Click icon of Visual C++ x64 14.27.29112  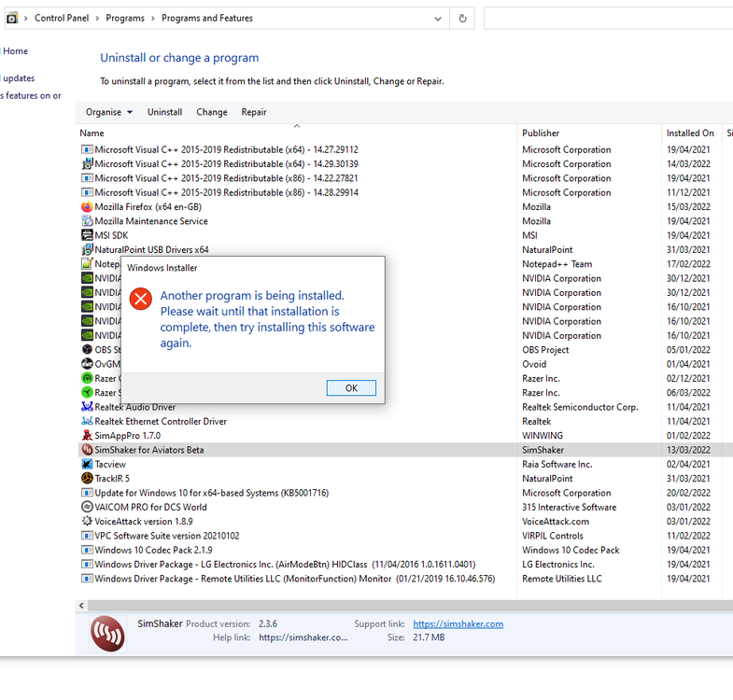pos(87,149)
